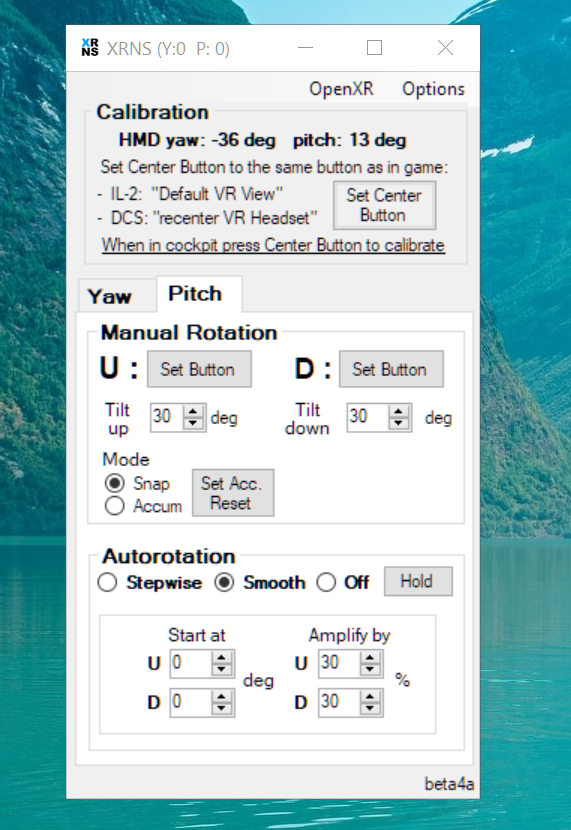Click the XRNS app icon in title bar
The image size is (571, 830).
click(90, 48)
